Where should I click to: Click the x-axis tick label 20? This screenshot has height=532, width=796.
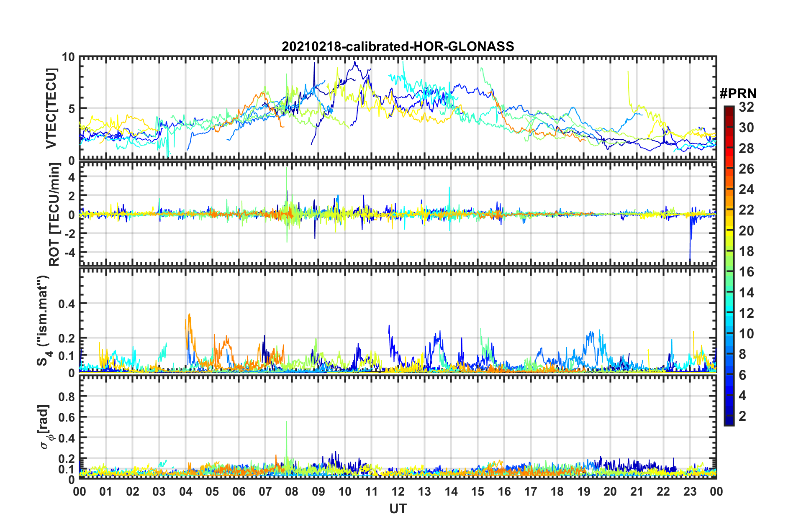pos(610,491)
